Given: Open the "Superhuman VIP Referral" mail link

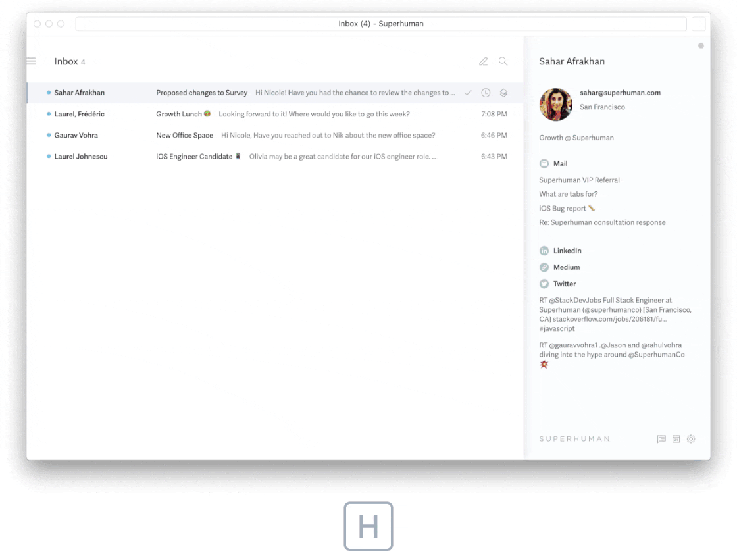Looking at the screenshot, I should point(579,180).
